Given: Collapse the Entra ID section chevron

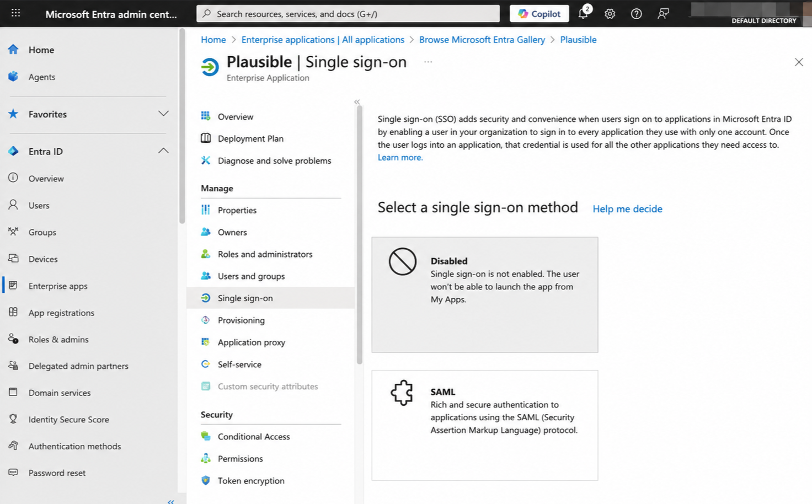Looking at the screenshot, I should 163,151.
